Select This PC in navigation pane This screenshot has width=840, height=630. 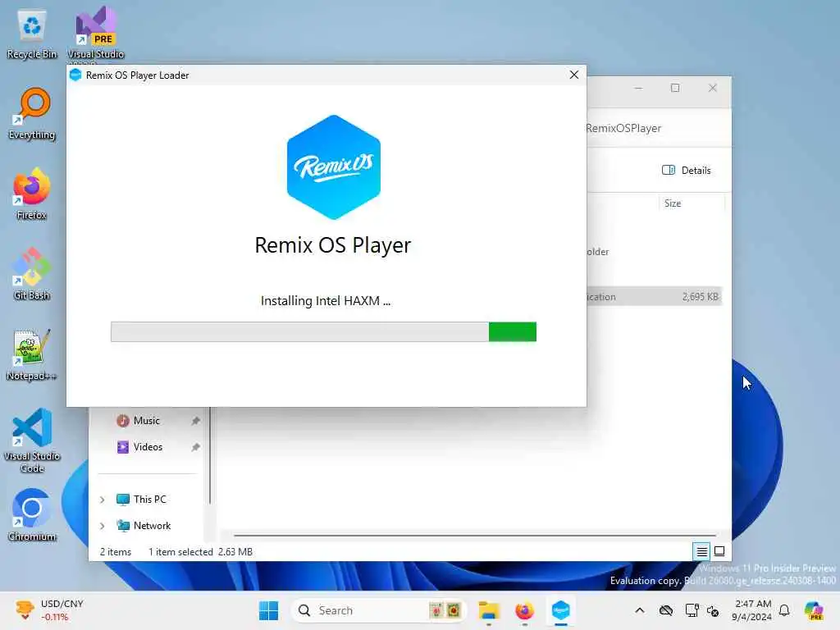click(x=149, y=500)
